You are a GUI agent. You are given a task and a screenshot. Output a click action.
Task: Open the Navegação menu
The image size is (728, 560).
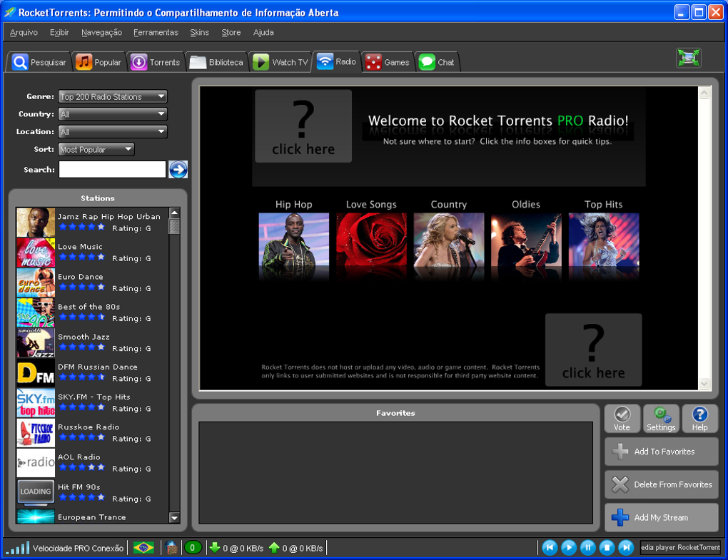[x=101, y=33]
